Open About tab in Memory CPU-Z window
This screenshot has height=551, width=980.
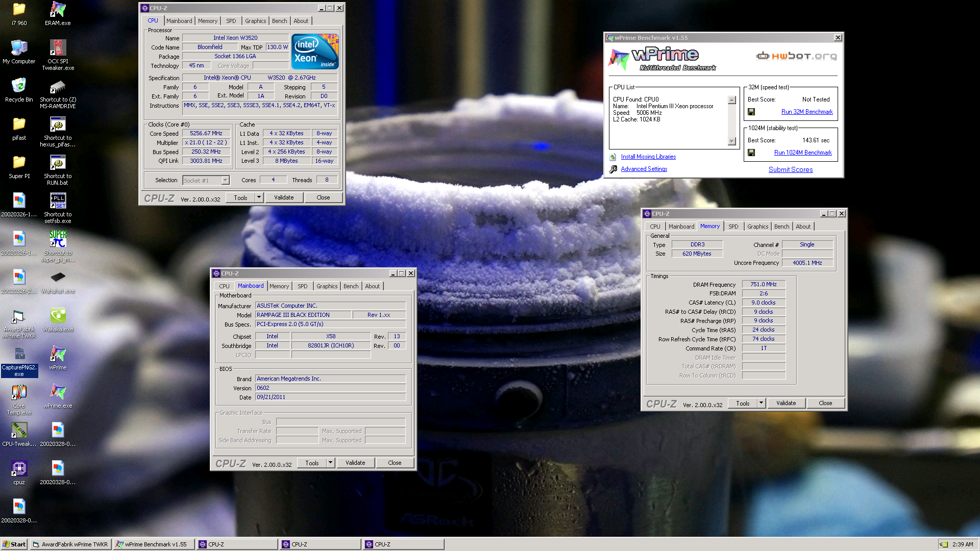(x=803, y=227)
